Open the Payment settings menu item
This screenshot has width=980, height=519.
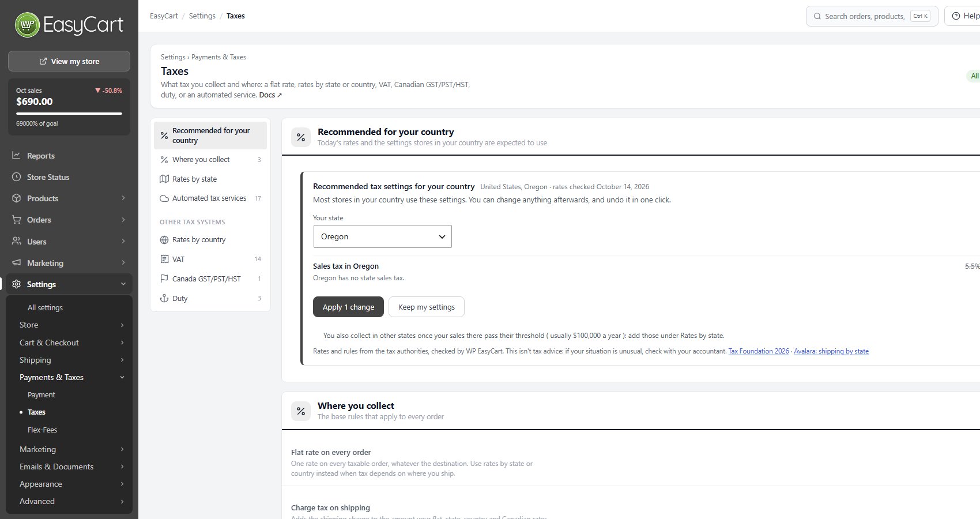coord(42,394)
